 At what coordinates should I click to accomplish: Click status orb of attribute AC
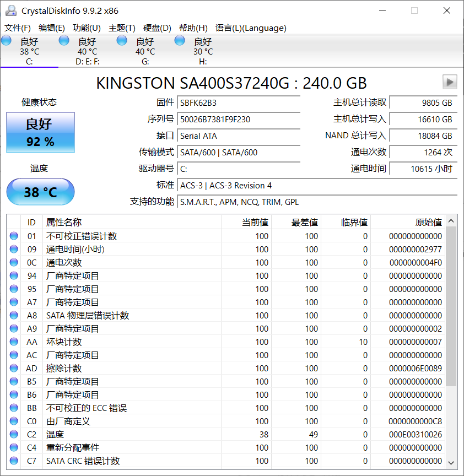tap(14, 355)
